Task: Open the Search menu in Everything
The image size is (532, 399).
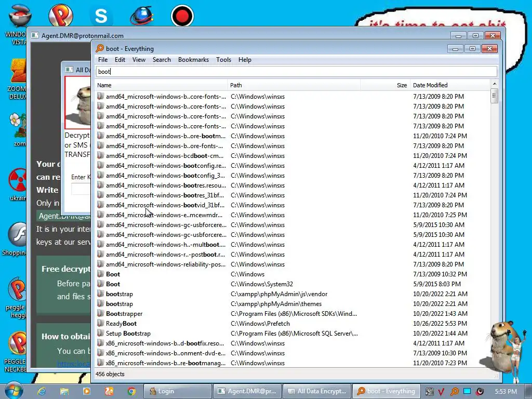Action: pos(162,60)
